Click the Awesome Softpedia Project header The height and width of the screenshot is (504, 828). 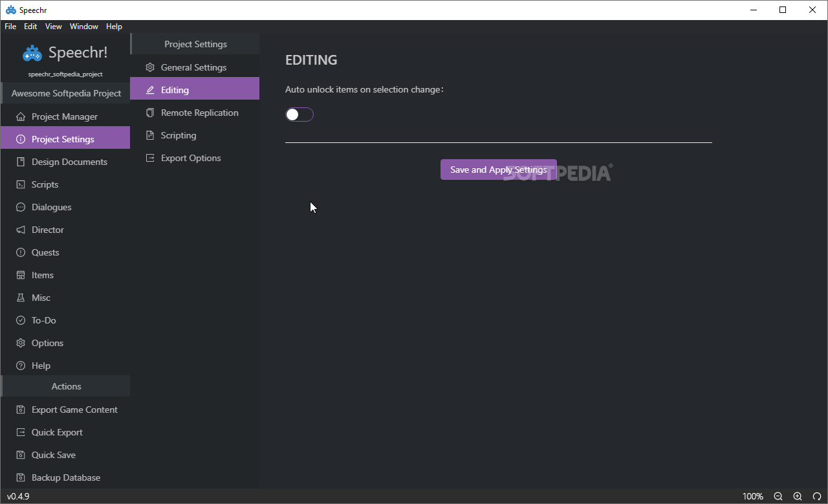click(66, 93)
